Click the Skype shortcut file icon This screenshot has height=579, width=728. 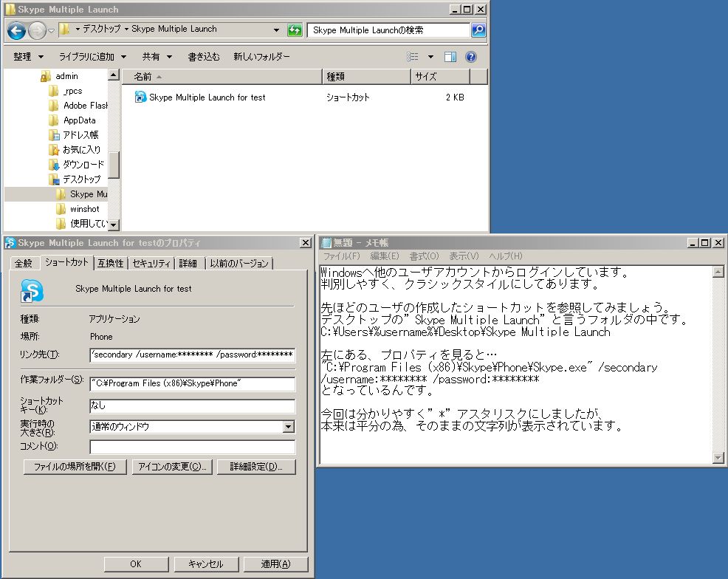click(140, 97)
